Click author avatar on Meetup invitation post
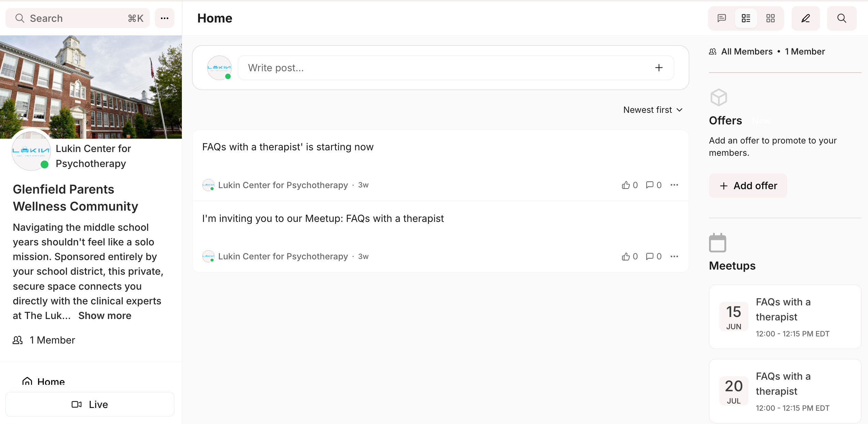 point(208,256)
